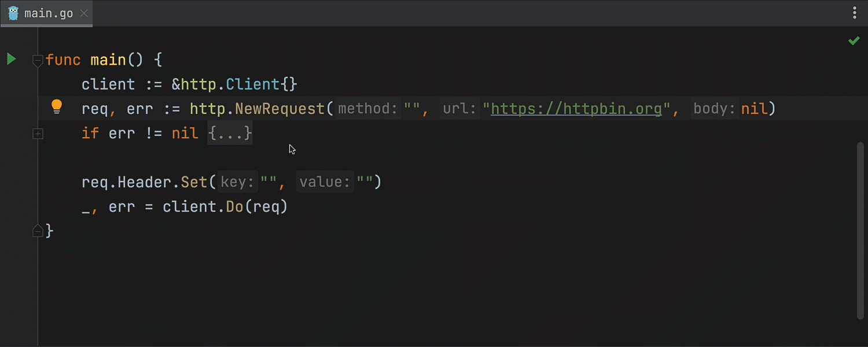This screenshot has width=868, height=347.
Task: Click the vertical editor scrollbar
Action: (x=860, y=230)
